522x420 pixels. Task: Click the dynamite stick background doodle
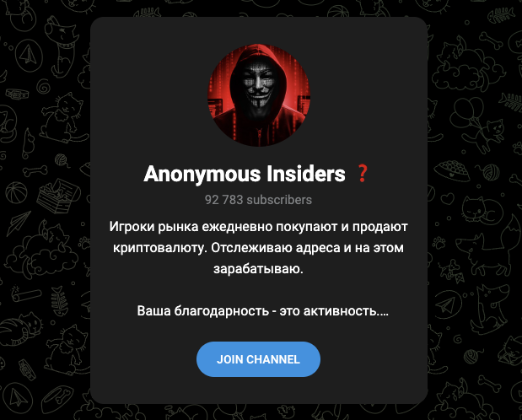point(25,293)
